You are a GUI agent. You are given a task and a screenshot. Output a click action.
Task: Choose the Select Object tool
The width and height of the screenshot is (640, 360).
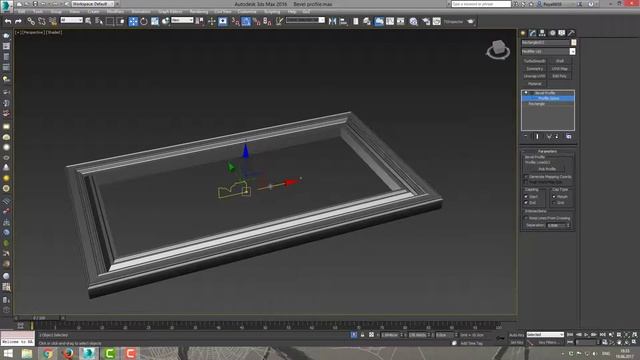pyautogui.click(x=88, y=21)
